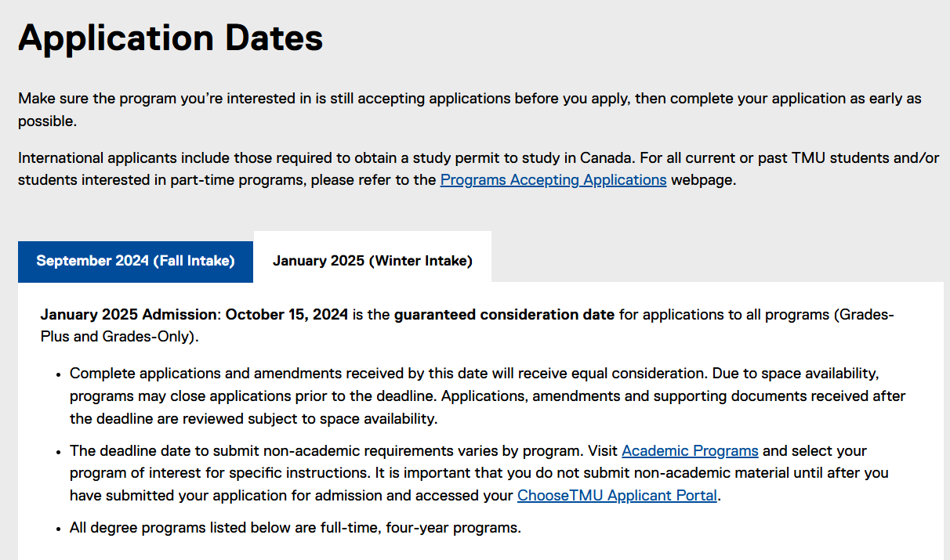
Task: Click the bullet point before 'All degree programs'
Action: point(60,528)
